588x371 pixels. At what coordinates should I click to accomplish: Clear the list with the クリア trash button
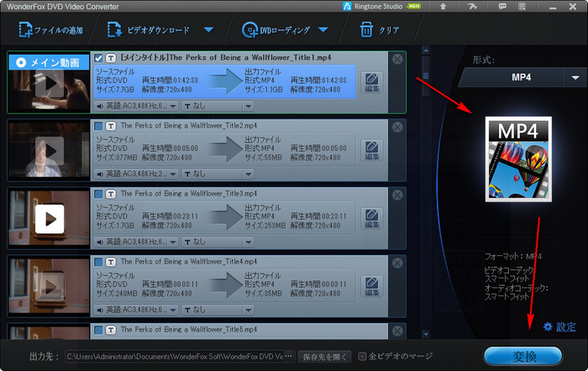tap(380, 29)
